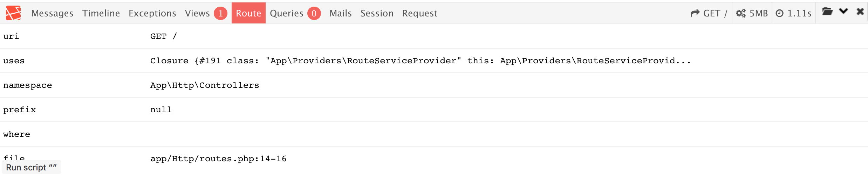868x176 pixels.
Task: Click the share arrow route icon
Action: pos(695,13)
